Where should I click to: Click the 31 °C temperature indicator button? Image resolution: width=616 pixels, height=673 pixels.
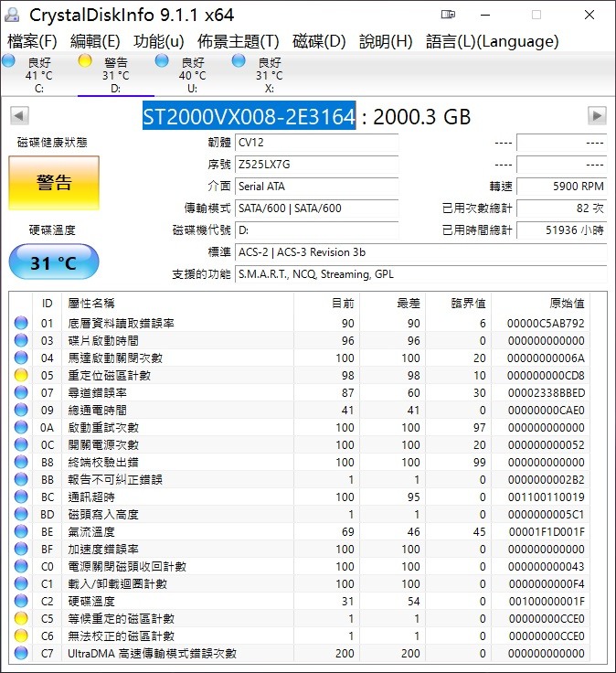(54, 262)
